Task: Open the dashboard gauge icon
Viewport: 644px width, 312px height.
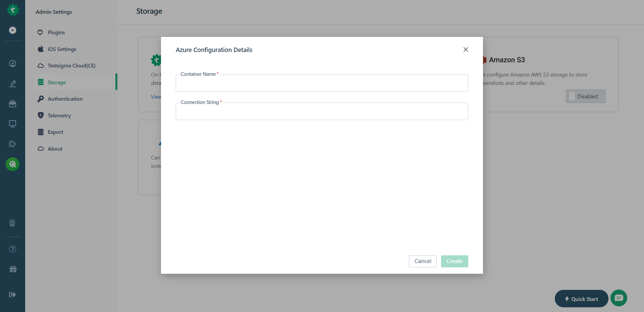Action: click(12, 63)
